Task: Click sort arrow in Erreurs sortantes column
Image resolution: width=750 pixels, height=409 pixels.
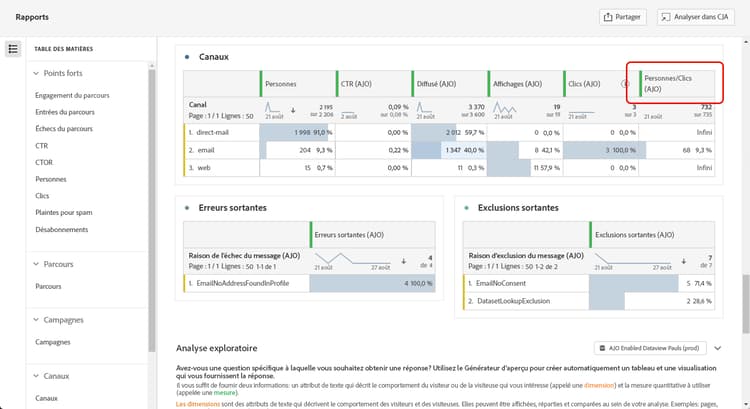Action: tap(404, 261)
